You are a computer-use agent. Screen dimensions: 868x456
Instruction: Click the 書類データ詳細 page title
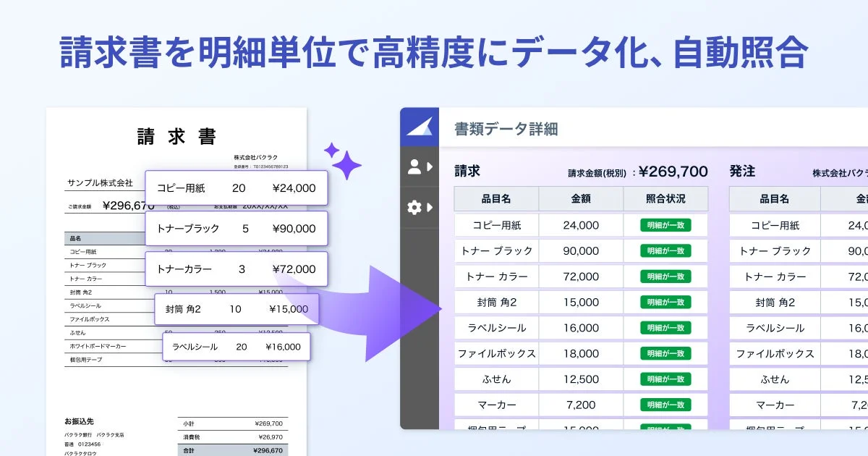pyautogui.click(x=506, y=129)
